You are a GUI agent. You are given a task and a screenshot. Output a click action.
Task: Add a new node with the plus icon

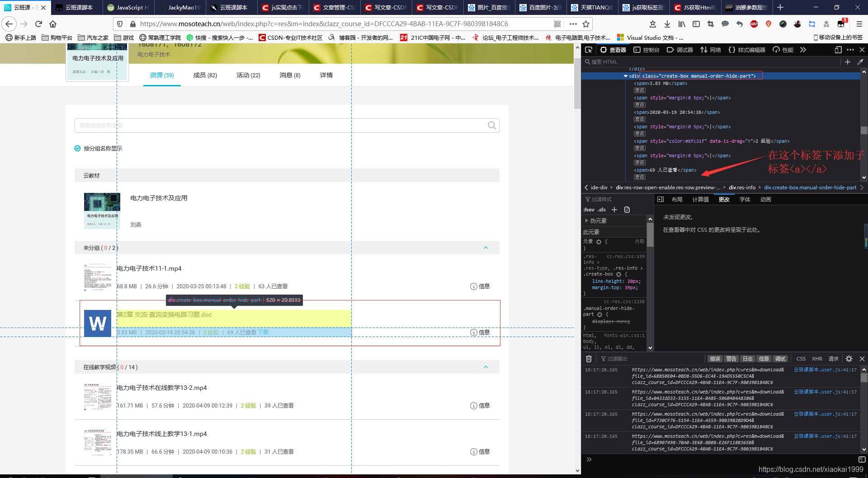(x=848, y=62)
